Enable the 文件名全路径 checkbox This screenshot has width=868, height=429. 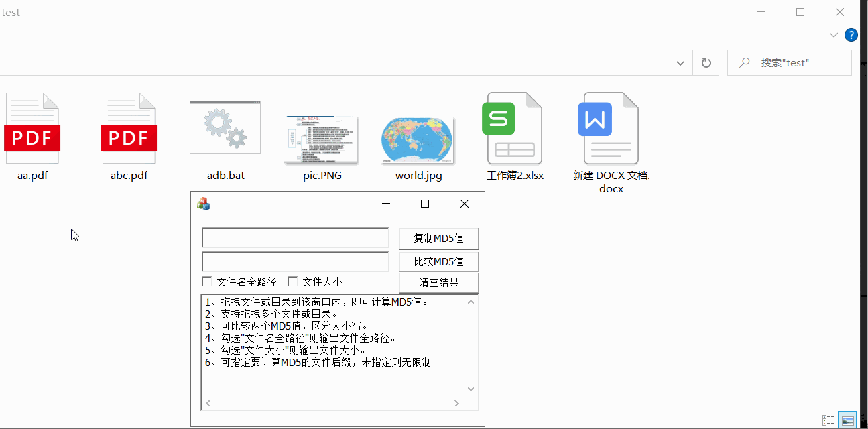click(206, 281)
